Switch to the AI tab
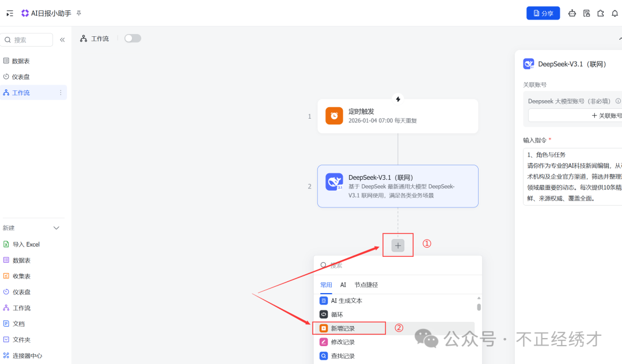 point(343,285)
